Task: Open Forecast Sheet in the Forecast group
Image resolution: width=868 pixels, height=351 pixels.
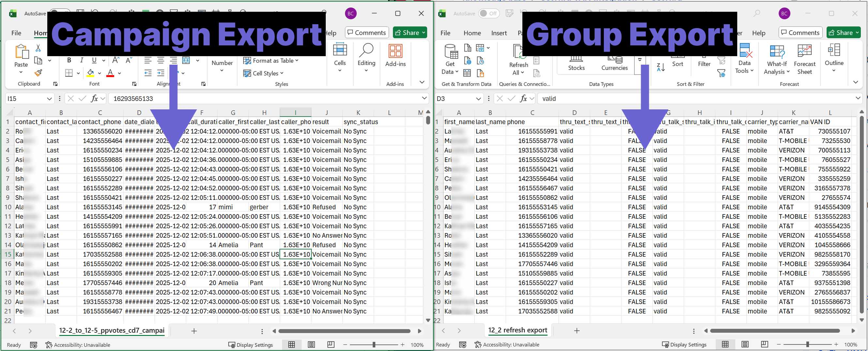Action: (x=804, y=59)
